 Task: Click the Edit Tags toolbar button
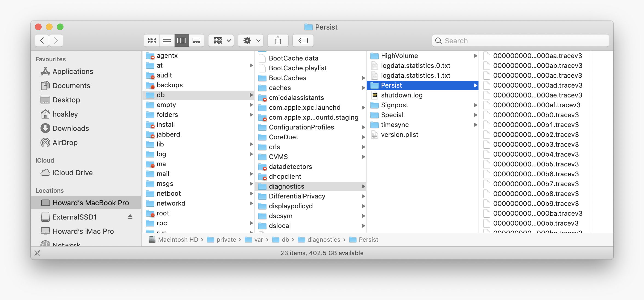point(303,41)
